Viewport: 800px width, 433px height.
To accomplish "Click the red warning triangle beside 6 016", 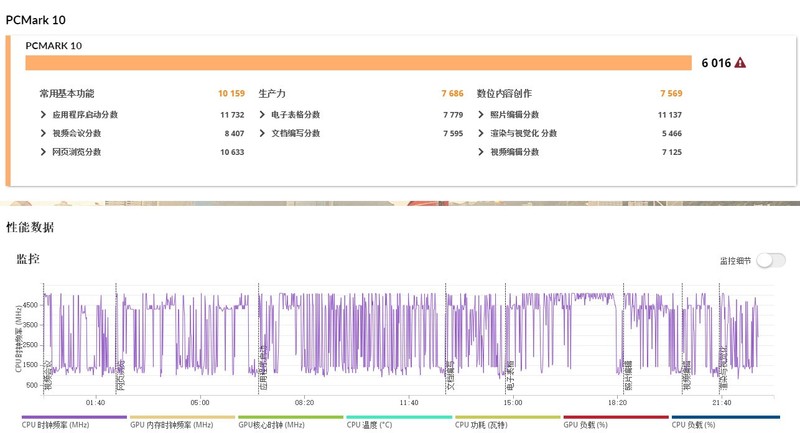I will click(740, 63).
